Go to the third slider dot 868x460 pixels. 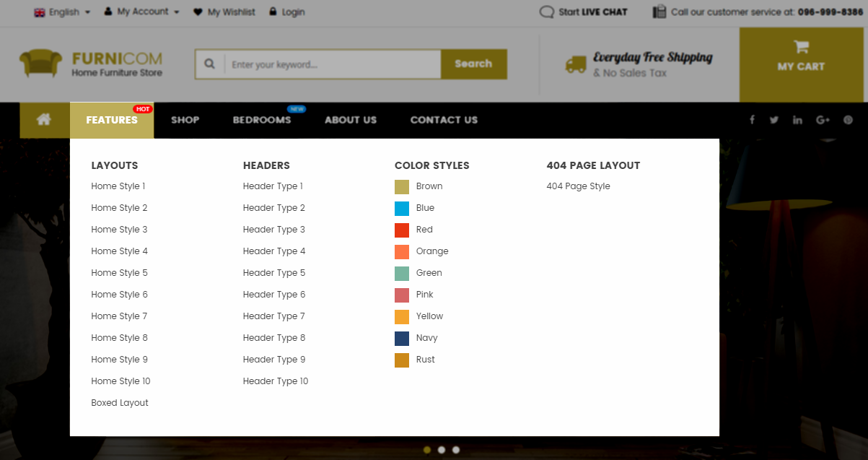[x=456, y=450]
